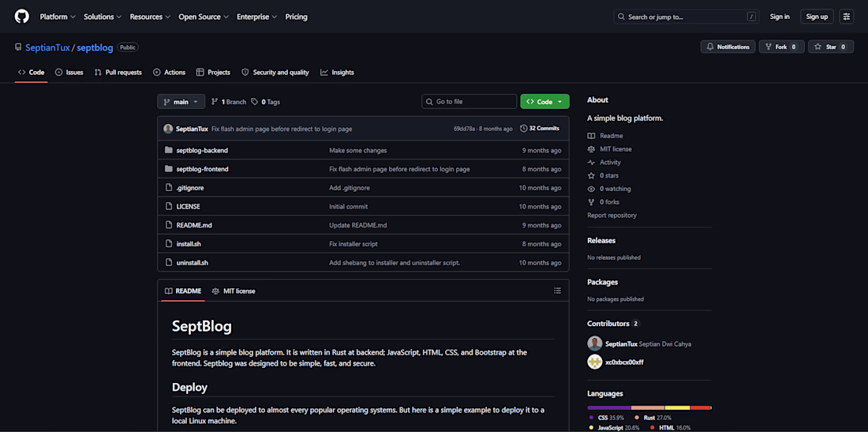The height and width of the screenshot is (432, 868).
Task: Open the Releases heading link
Action: tap(601, 240)
